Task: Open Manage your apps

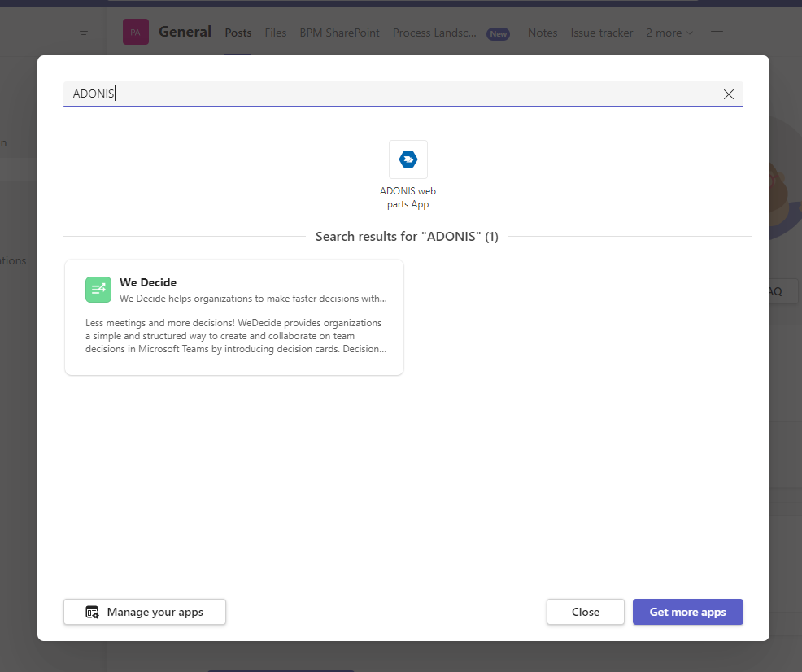Action: 145,612
